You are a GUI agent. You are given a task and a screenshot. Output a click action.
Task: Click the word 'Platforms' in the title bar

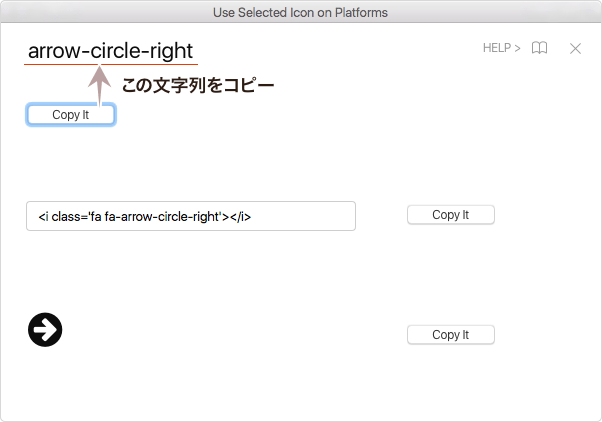coord(359,12)
